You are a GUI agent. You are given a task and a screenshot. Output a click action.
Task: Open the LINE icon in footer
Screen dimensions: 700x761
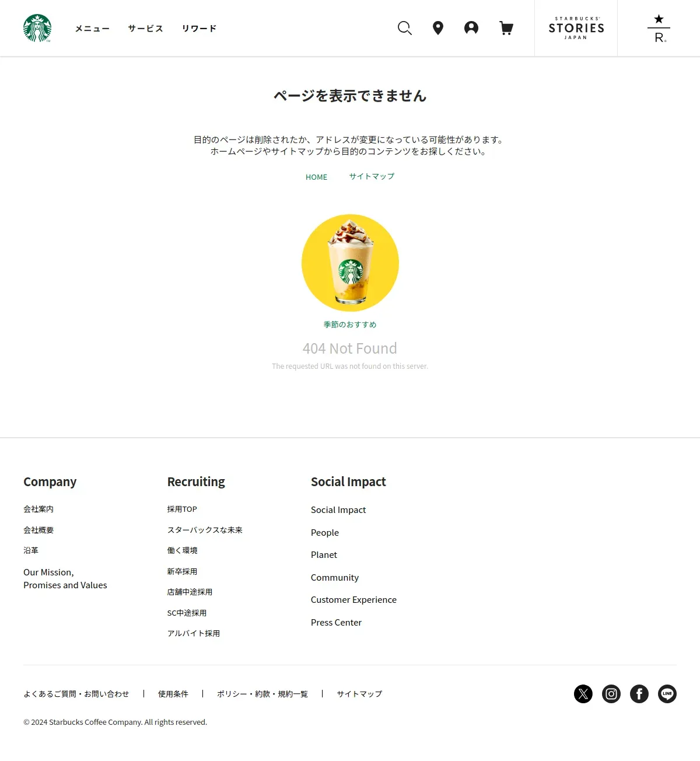[x=667, y=694]
